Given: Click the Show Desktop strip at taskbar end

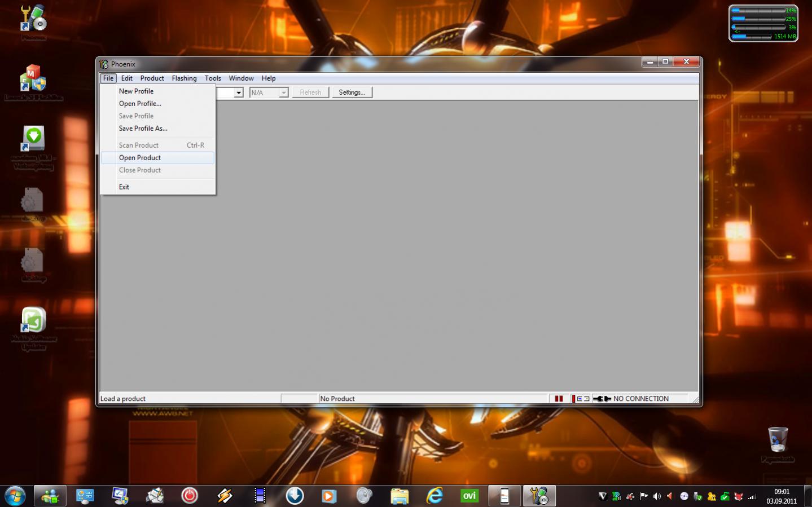Looking at the screenshot, I should coord(807,496).
